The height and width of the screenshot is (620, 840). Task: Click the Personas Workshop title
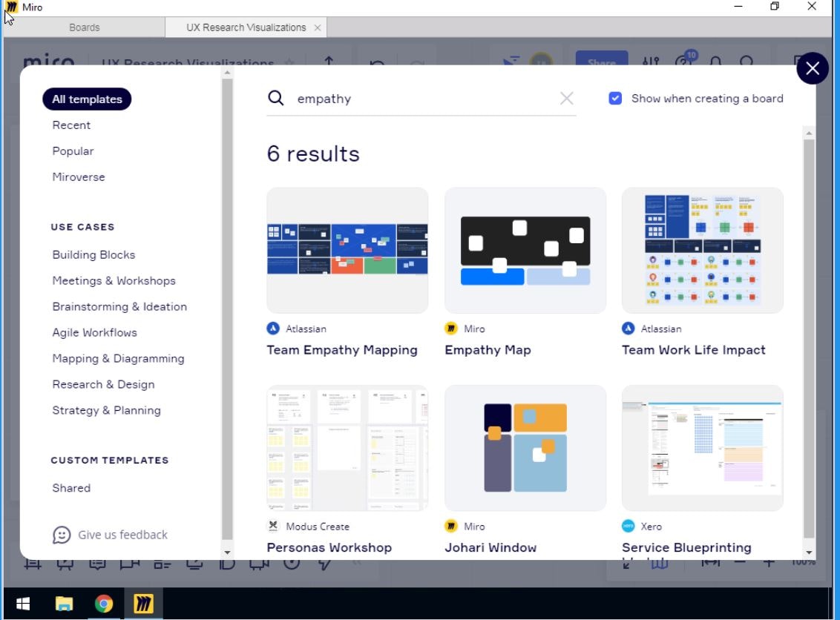pyautogui.click(x=329, y=547)
